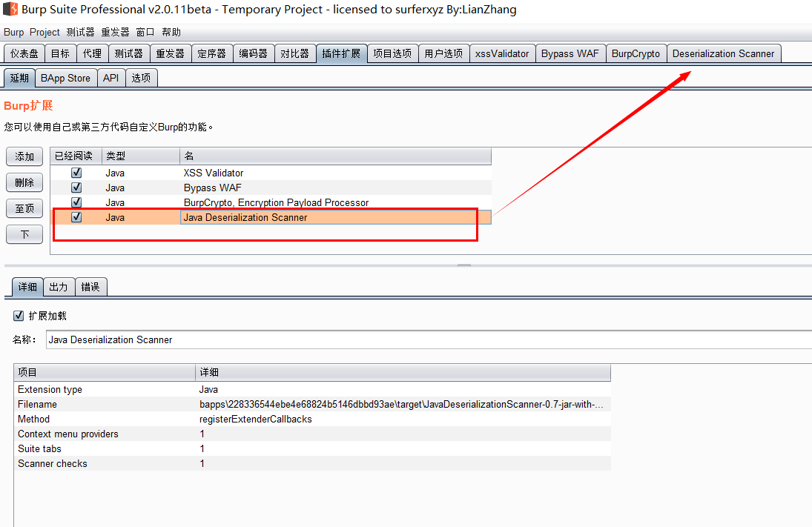
Task: Open the Burp menu
Action: click(x=13, y=32)
